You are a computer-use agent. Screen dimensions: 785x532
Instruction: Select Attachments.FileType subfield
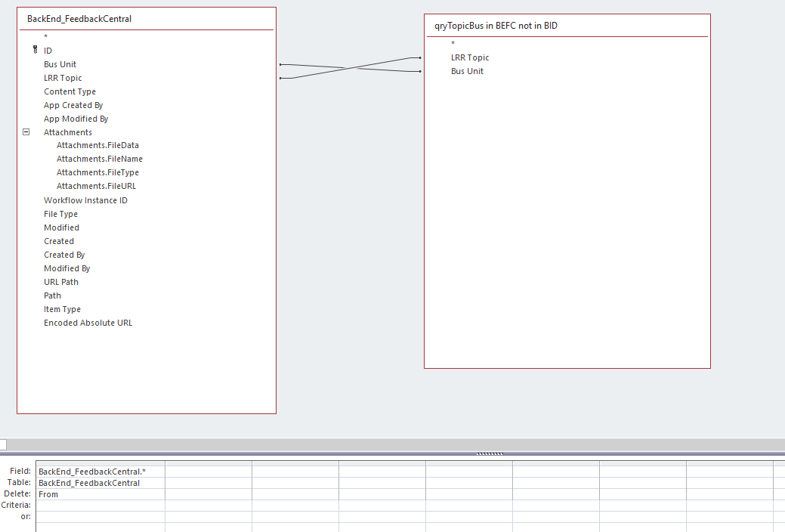coord(97,172)
